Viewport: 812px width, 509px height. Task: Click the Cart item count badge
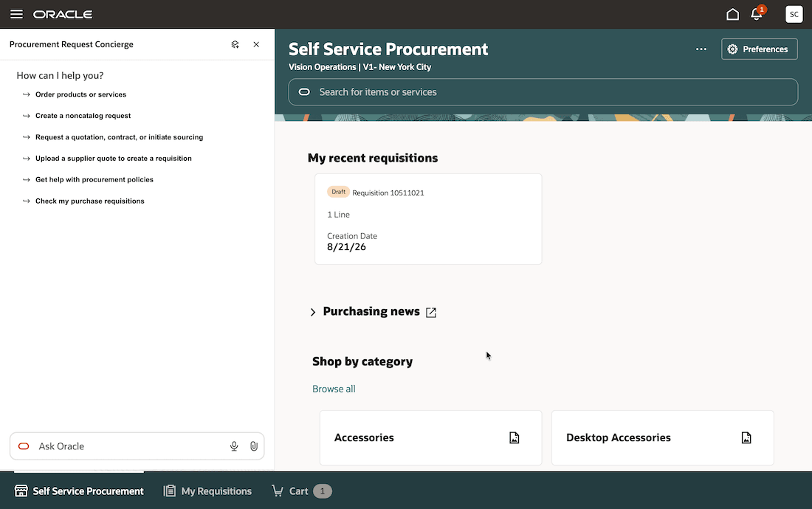323,491
